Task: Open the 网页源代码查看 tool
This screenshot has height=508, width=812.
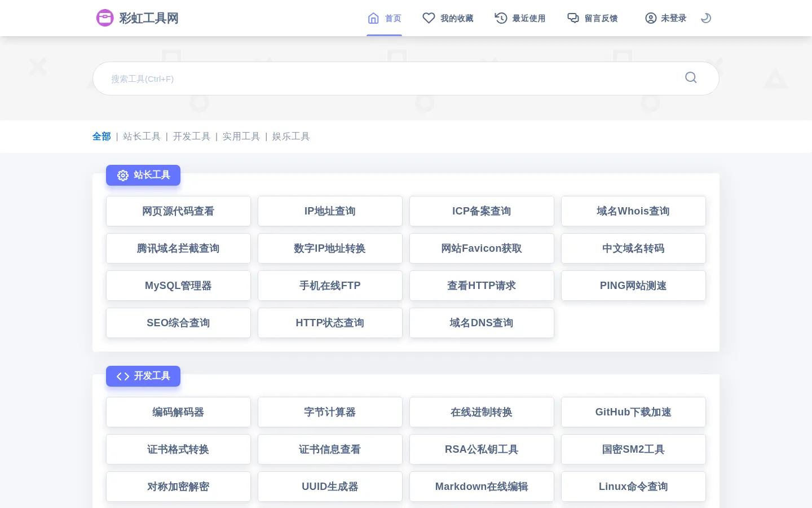Action: pos(178,211)
